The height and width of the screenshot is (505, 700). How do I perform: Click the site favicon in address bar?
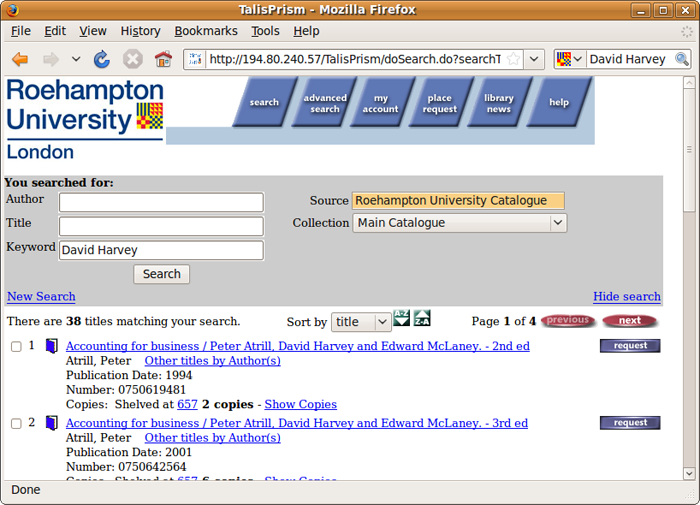(x=195, y=59)
